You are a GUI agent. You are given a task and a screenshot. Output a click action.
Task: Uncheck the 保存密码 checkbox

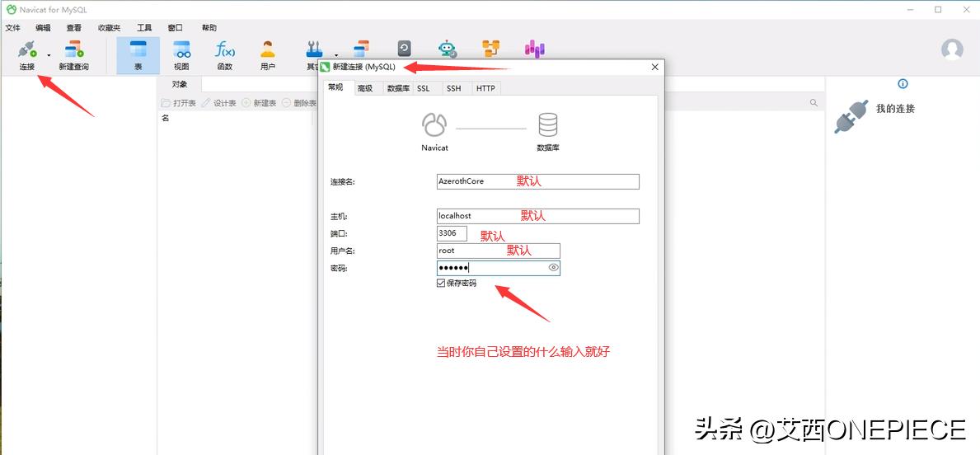[x=441, y=283]
